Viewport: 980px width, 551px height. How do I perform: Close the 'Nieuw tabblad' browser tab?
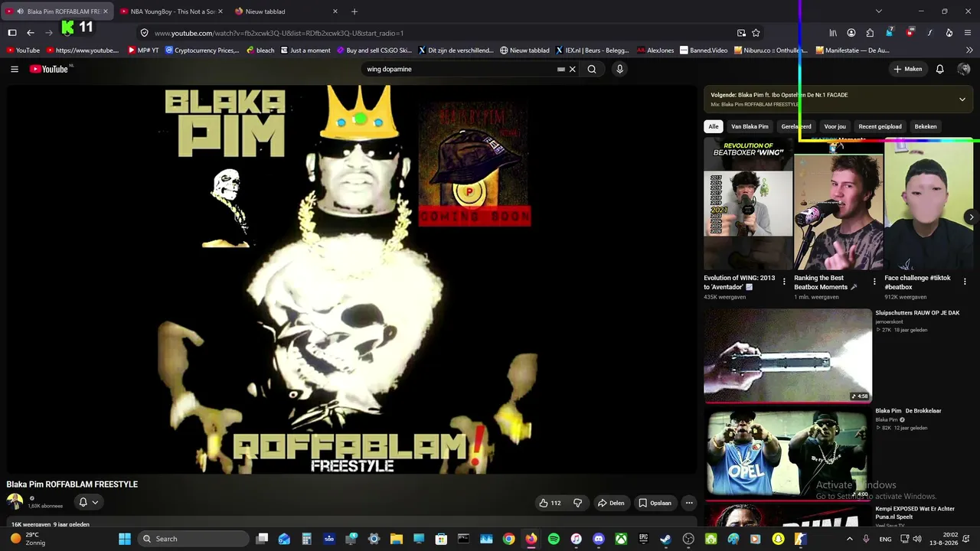pyautogui.click(x=335, y=11)
